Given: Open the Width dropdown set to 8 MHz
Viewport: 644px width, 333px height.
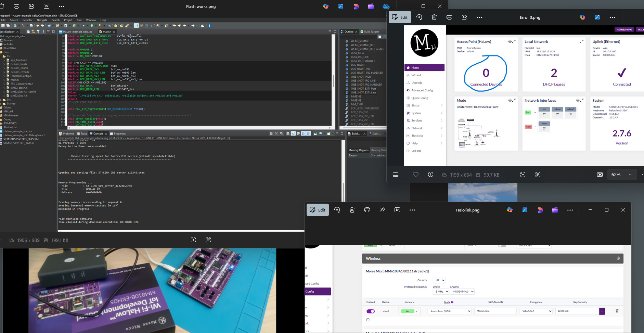Looking at the screenshot, I should 441,292.
